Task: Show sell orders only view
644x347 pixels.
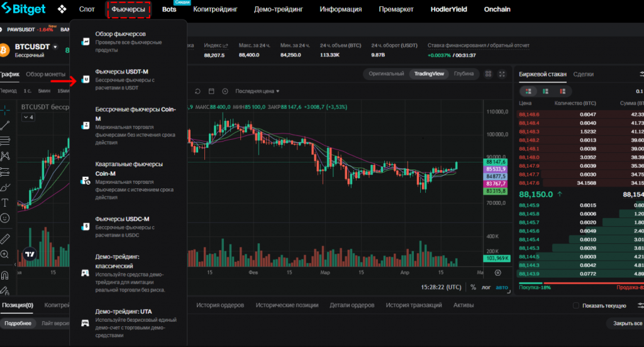Action: [x=563, y=91]
